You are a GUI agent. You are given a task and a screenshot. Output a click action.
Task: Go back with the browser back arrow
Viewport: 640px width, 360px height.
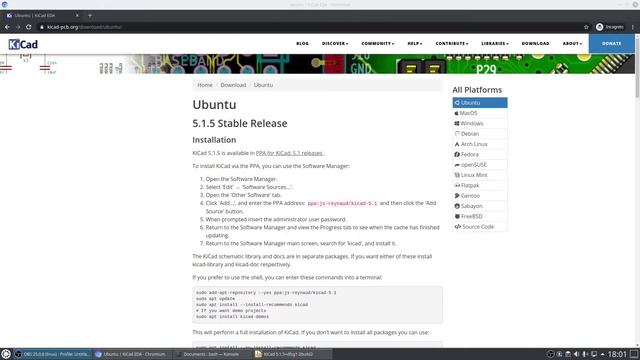tap(7, 27)
